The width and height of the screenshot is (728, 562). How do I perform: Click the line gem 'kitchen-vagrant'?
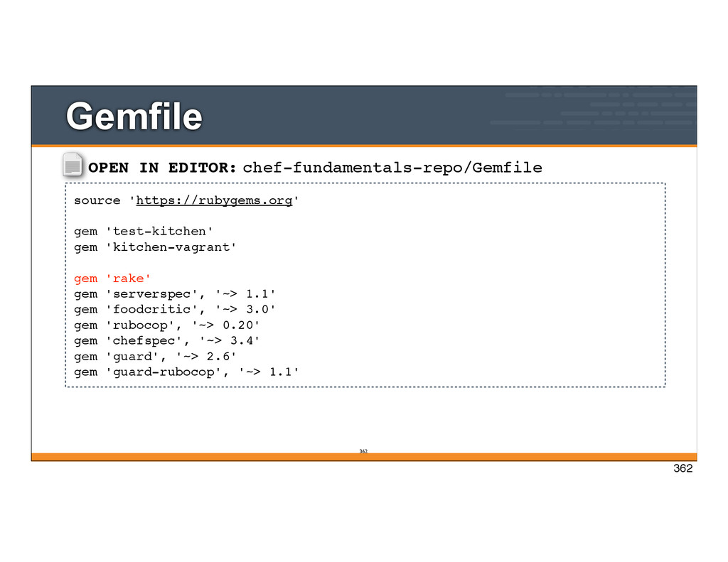tap(155, 247)
